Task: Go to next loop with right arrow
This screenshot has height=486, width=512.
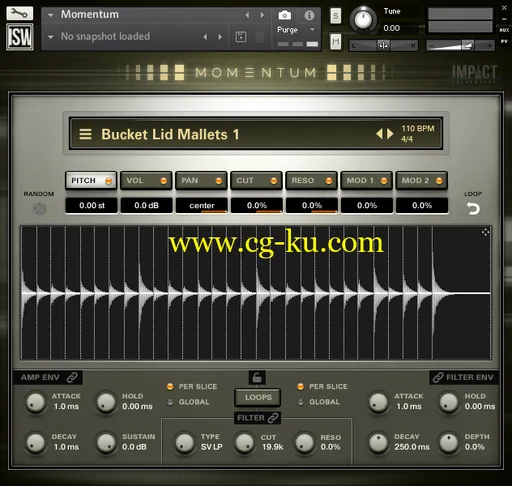Action: tap(390, 134)
